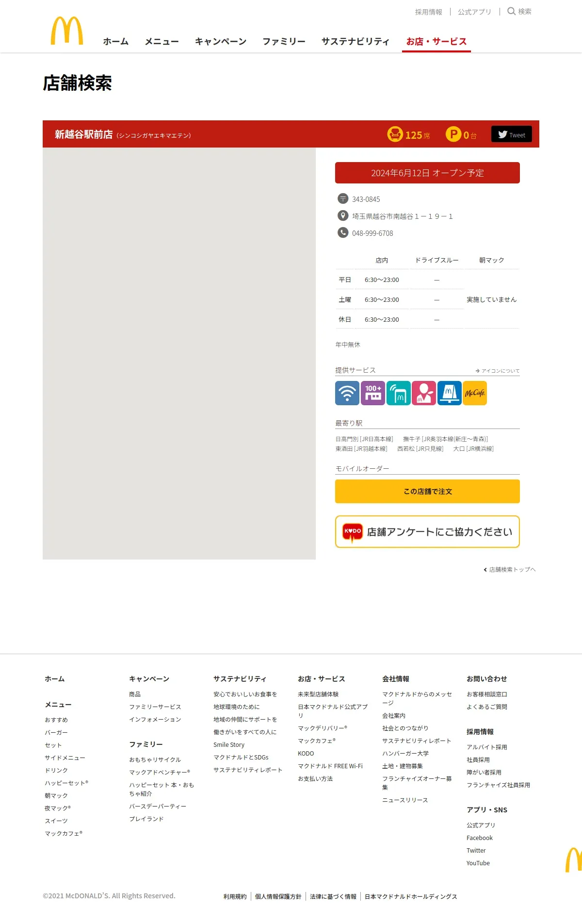The image size is (582, 924).
Task: Select station 東酒田 [JR羽越本線]
Action: [361, 449]
